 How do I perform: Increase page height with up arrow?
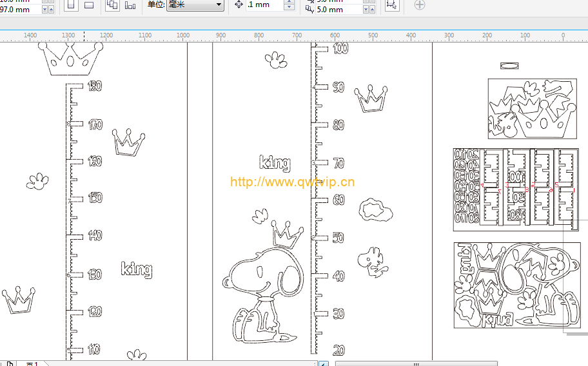click(x=52, y=10)
